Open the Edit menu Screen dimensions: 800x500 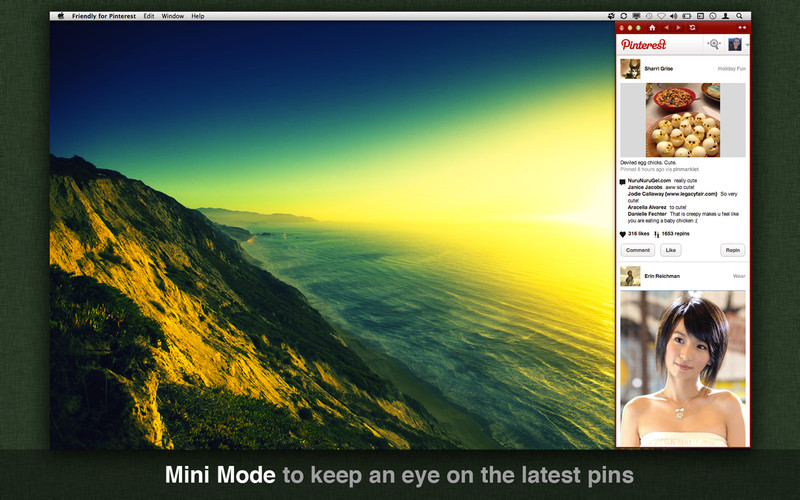[149, 16]
